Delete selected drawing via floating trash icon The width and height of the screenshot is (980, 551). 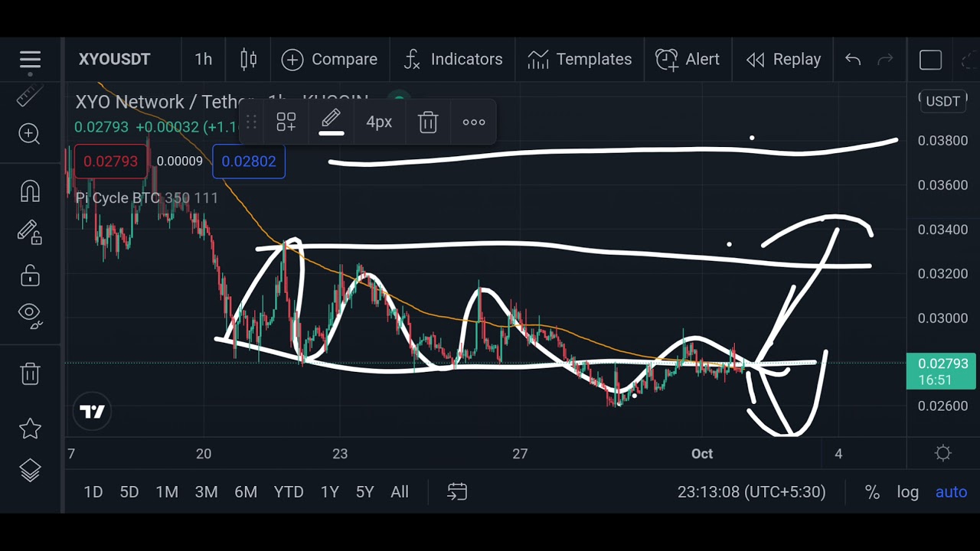pos(428,122)
